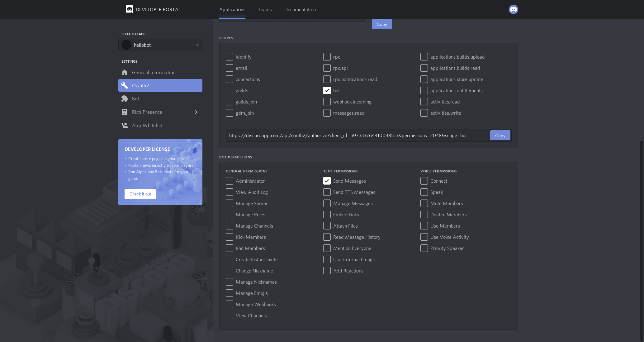Image resolution: width=644 pixels, height=342 pixels.
Task: Click the hellobot app avatar circle
Action: tap(126, 45)
